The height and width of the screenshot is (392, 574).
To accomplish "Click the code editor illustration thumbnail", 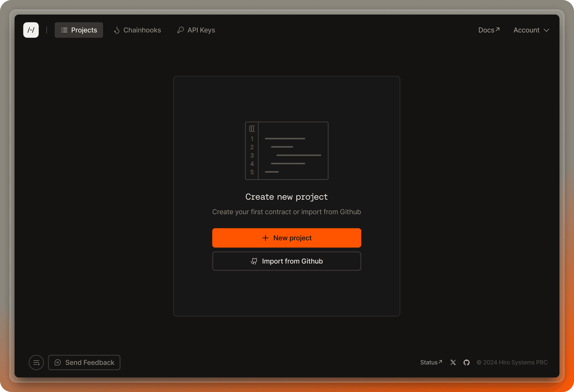I will (287, 151).
